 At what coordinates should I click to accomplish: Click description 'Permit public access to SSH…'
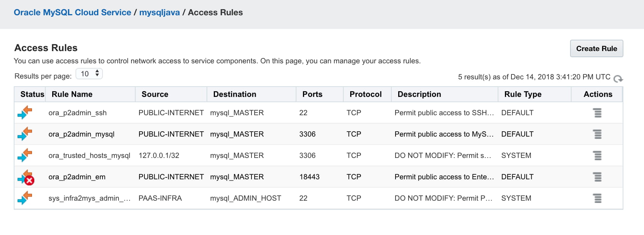(444, 113)
